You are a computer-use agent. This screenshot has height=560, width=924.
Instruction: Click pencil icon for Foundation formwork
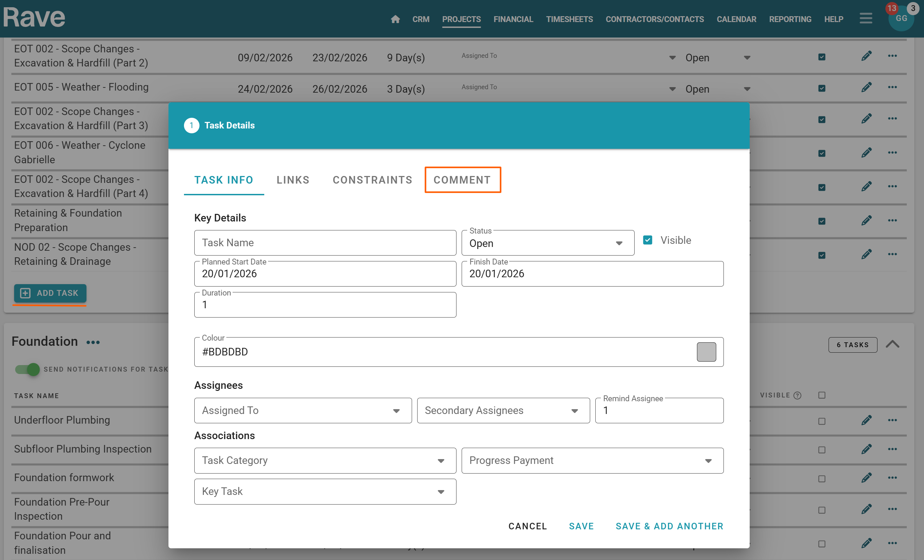866,478
